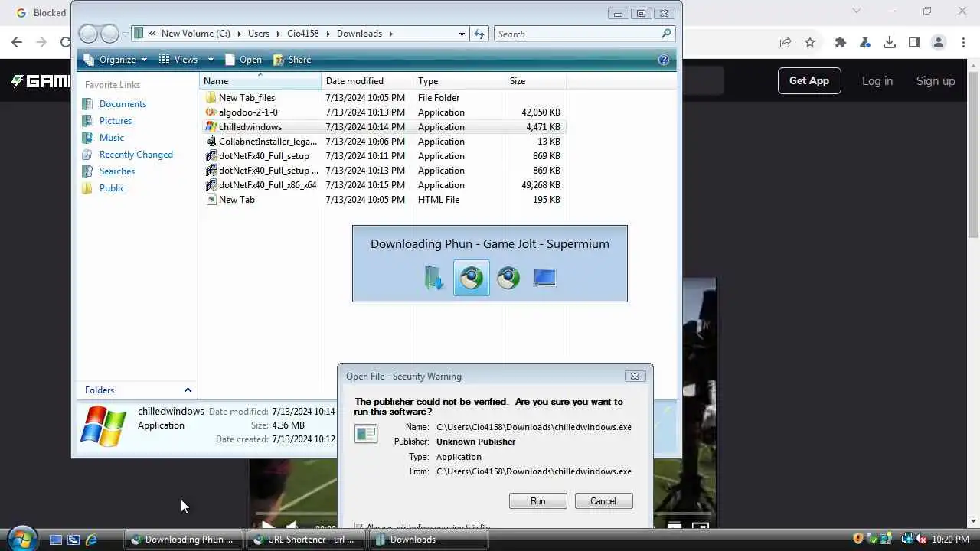
Task: Open Music in Favorite Links
Action: [x=112, y=138]
